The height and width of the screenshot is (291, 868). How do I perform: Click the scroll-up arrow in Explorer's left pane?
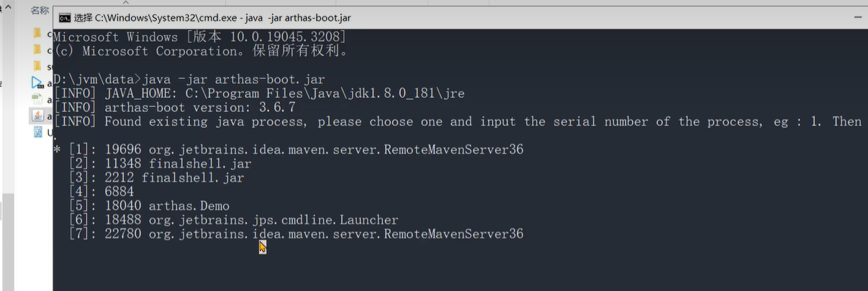[8, 8]
